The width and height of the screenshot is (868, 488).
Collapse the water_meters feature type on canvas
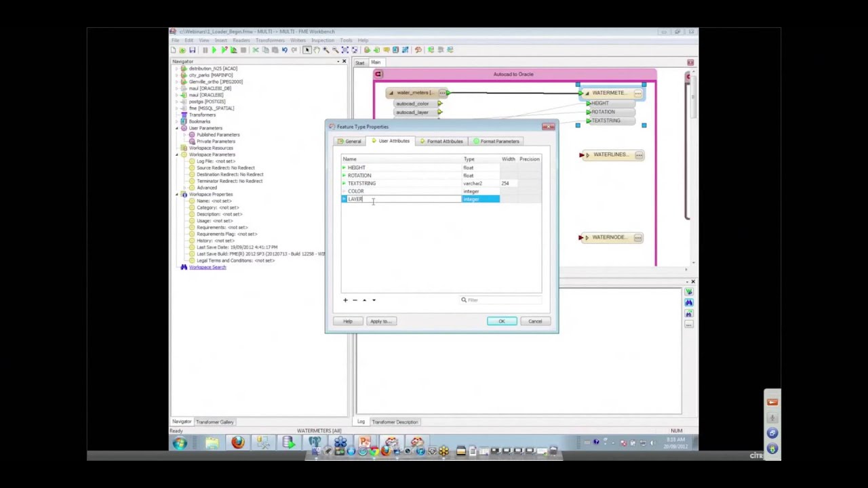[x=391, y=93]
